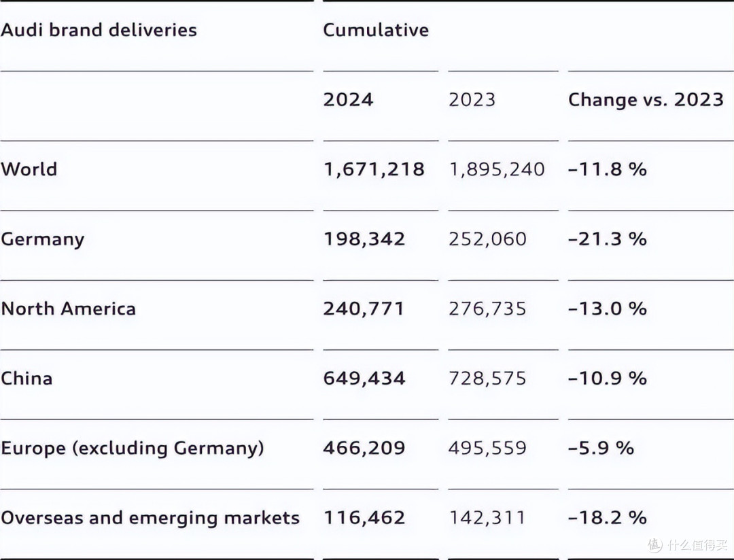Click the 'North America' row label
Image resolution: width=734 pixels, height=560 pixels.
click(x=69, y=309)
